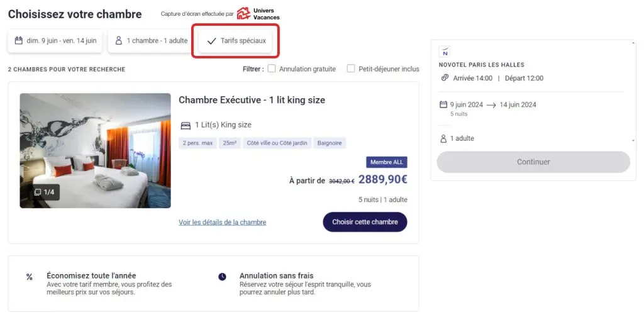
Task: Click the bed icon next to King size
Action: coord(186,125)
